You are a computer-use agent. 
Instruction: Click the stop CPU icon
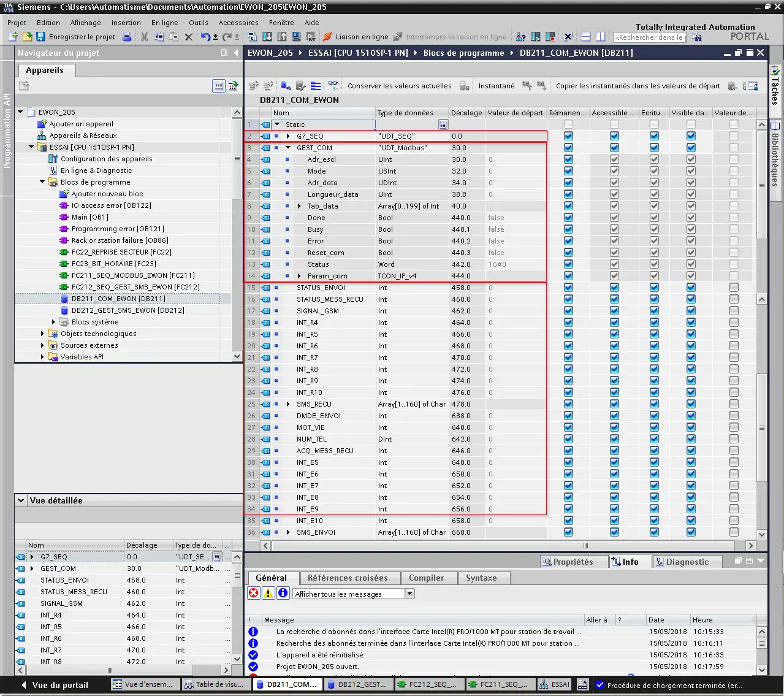[x=550, y=37]
